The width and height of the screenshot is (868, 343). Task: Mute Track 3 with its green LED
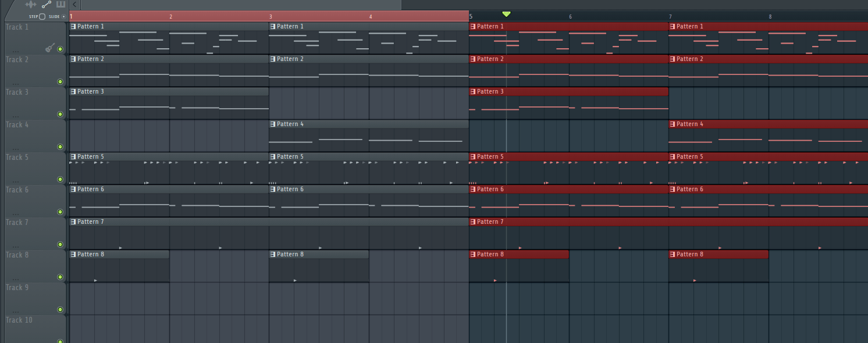click(60, 115)
